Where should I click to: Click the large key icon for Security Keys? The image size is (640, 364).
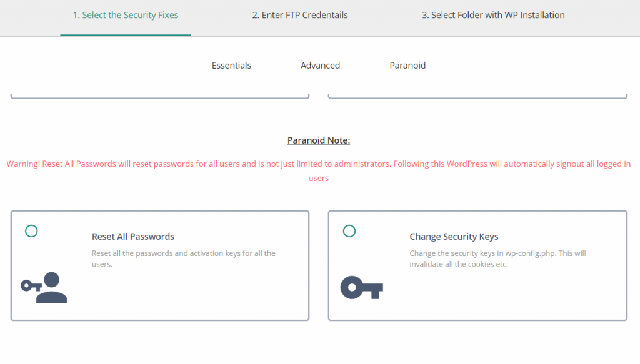click(362, 287)
